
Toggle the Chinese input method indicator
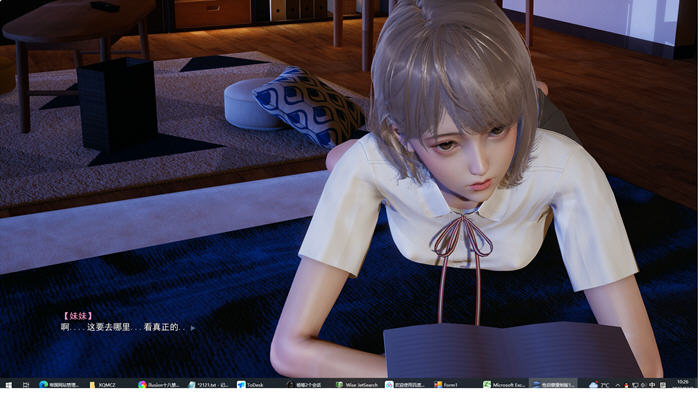[652, 385]
